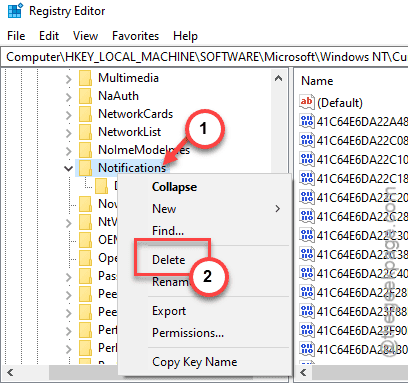Select binary value icon 41C64E6DA22C20

[307, 197]
